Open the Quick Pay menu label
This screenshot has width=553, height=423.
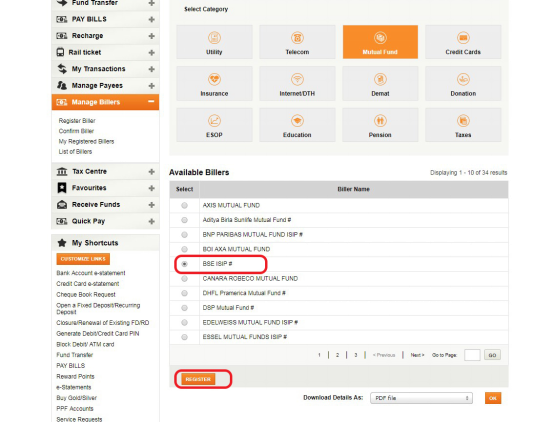89,221
